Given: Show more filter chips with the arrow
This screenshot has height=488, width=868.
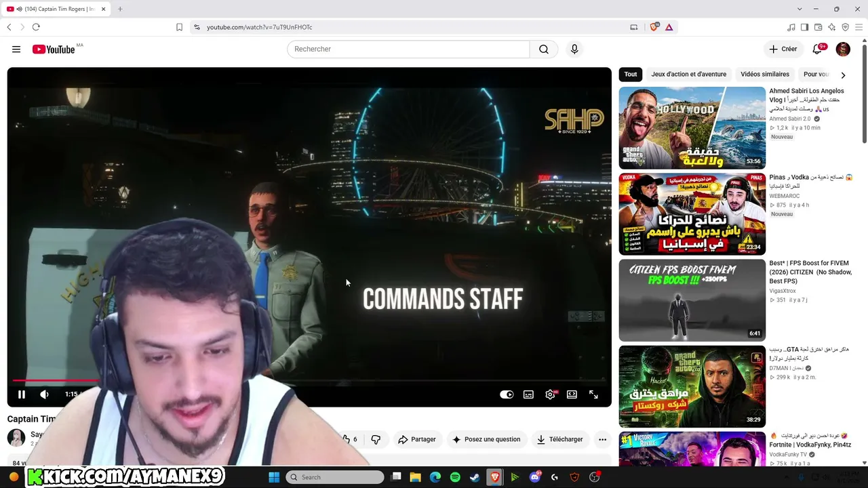Looking at the screenshot, I should [843, 75].
